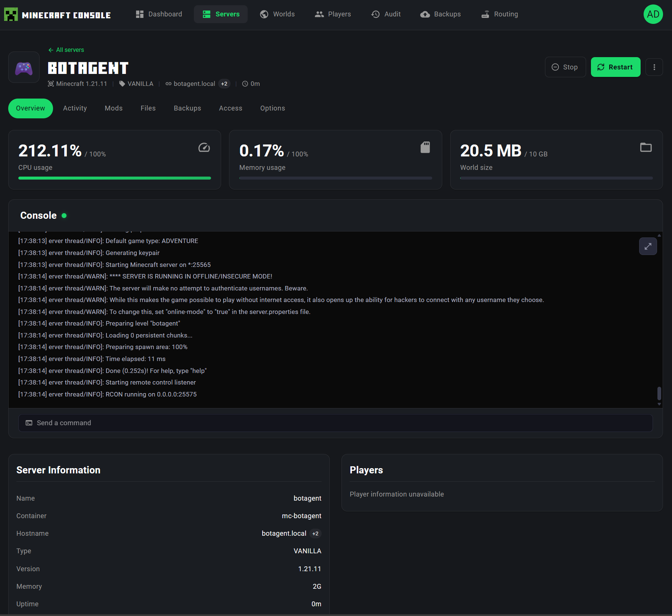Screen dimensions: 672x616
Task: Click the gamepad server icon
Action: (24, 67)
